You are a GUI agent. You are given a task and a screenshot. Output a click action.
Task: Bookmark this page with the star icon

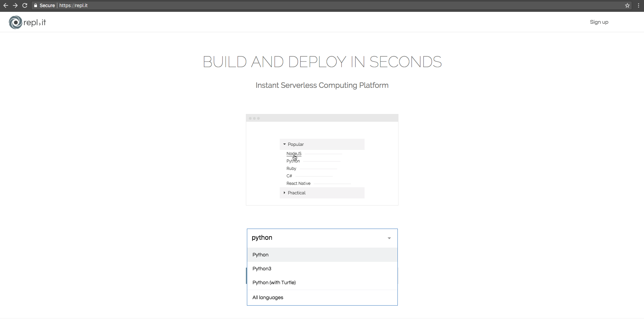627,5
